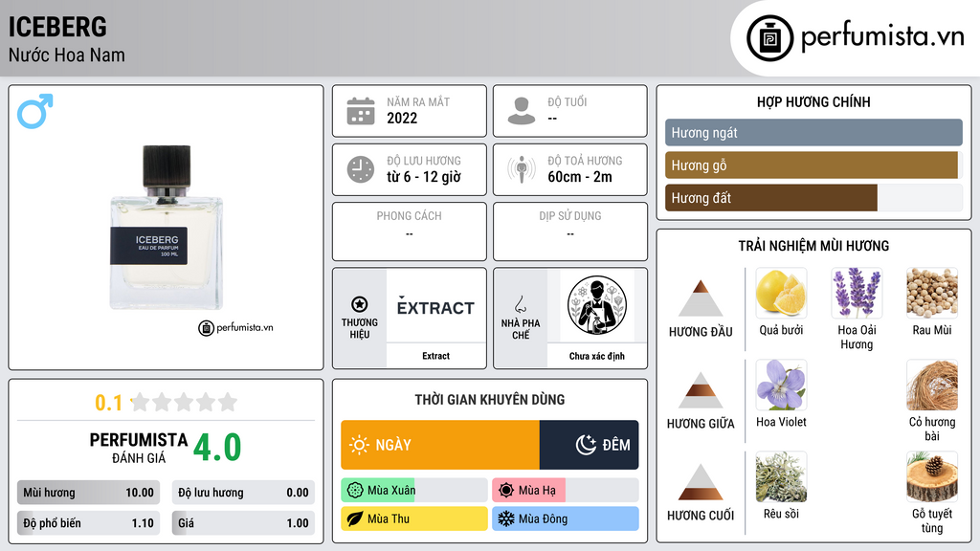Click the Hợp hương chính heading
Viewport: 980px width, 551px height.
coord(813,101)
